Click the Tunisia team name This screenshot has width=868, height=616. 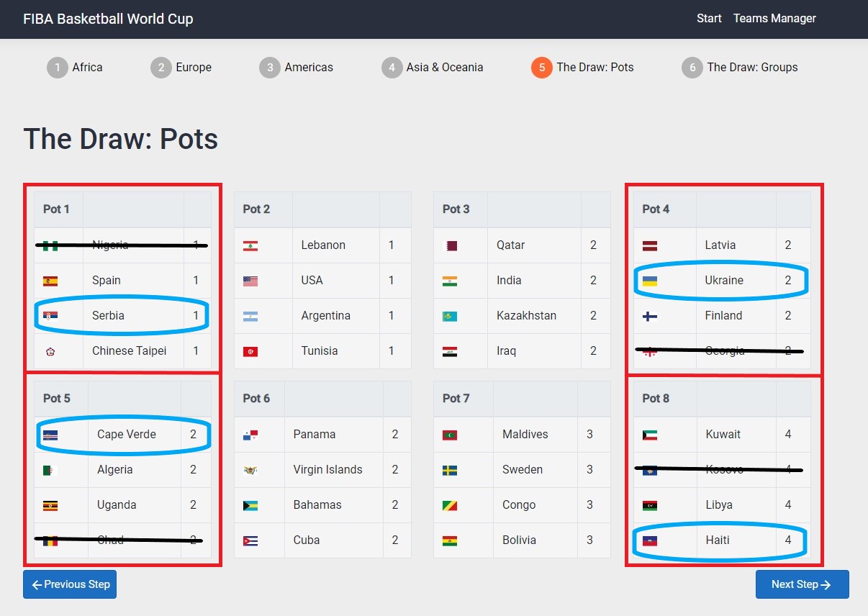(320, 351)
